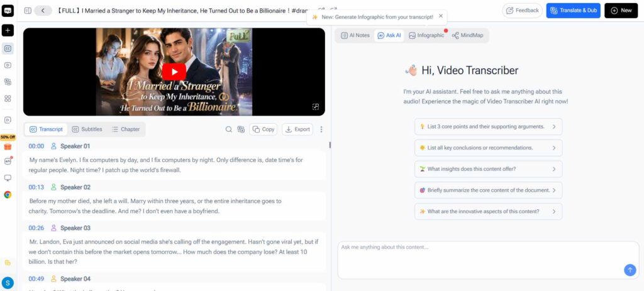The width and height of the screenshot is (644, 291).
Task: Click the Speaker 01 name label
Action: (x=75, y=146)
